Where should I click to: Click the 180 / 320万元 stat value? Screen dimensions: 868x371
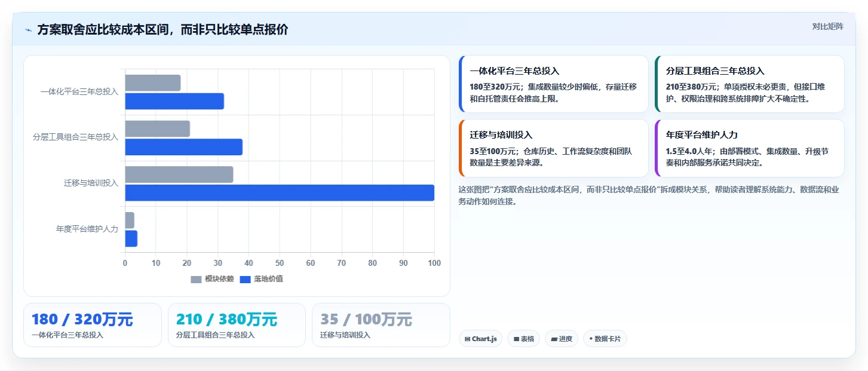[82, 320]
